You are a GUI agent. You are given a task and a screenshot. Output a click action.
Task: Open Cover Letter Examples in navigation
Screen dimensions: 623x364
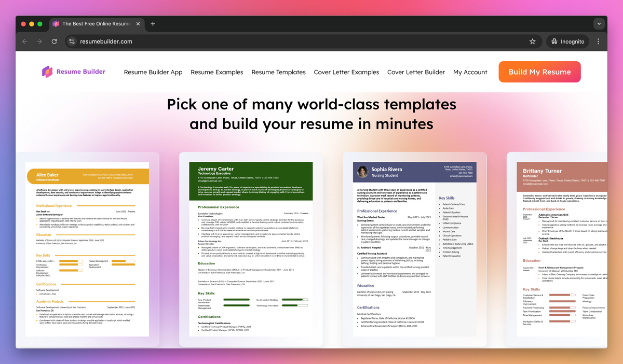pos(347,72)
